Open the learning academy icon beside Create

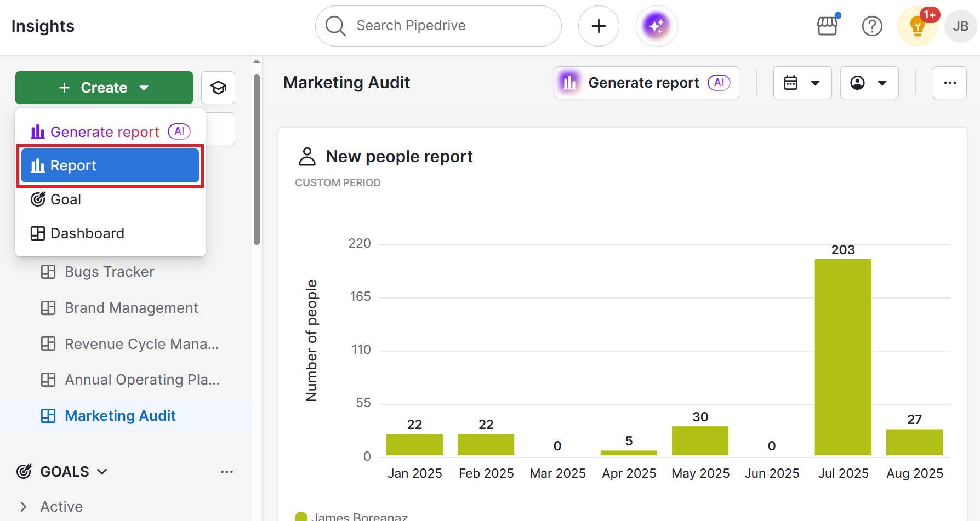coord(218,87)
